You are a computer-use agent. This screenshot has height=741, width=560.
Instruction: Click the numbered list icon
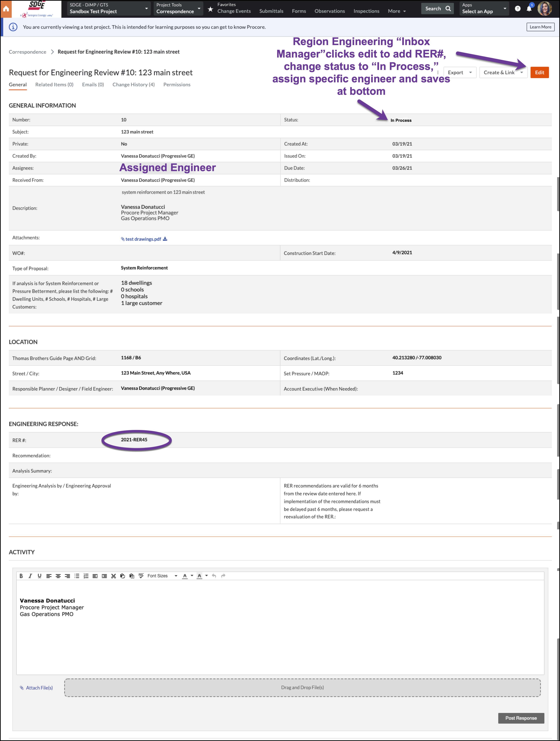(86, 576)
